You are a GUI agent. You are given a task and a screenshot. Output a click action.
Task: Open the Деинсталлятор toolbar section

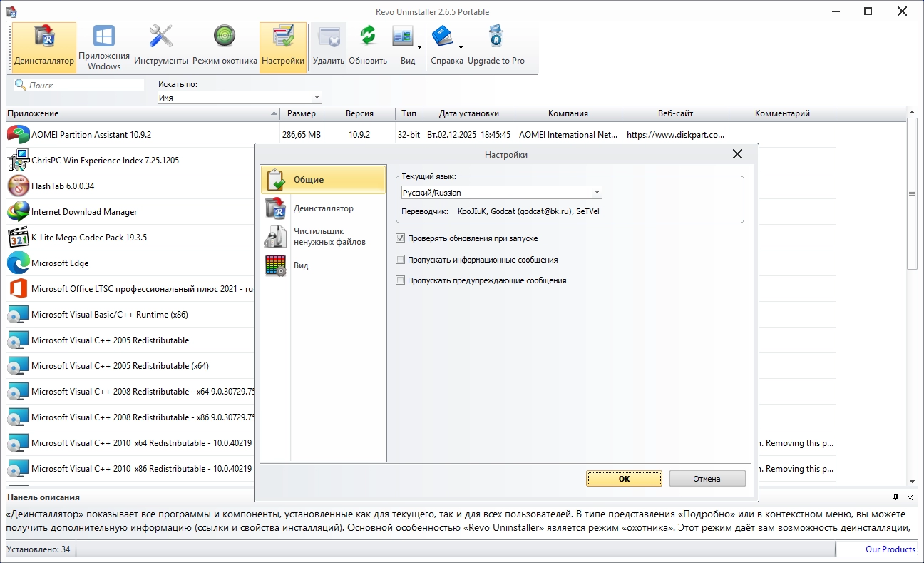[43, 48]
